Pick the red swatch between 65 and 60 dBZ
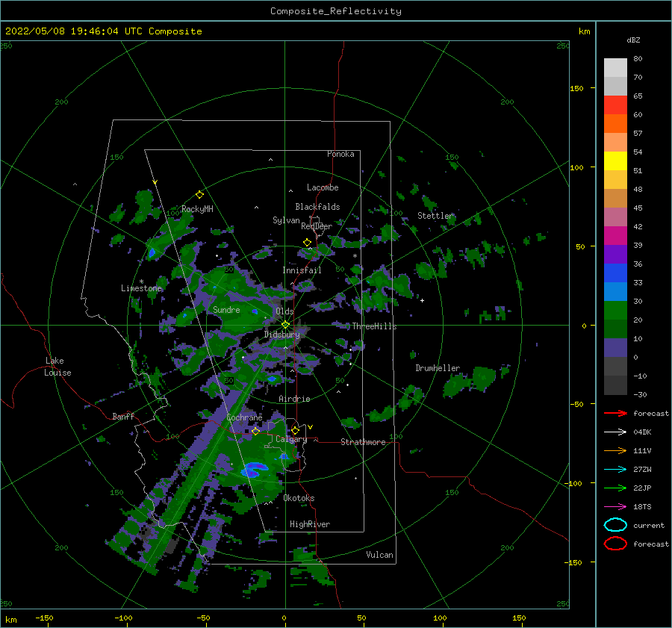672x628 pixels. point(615,105)
